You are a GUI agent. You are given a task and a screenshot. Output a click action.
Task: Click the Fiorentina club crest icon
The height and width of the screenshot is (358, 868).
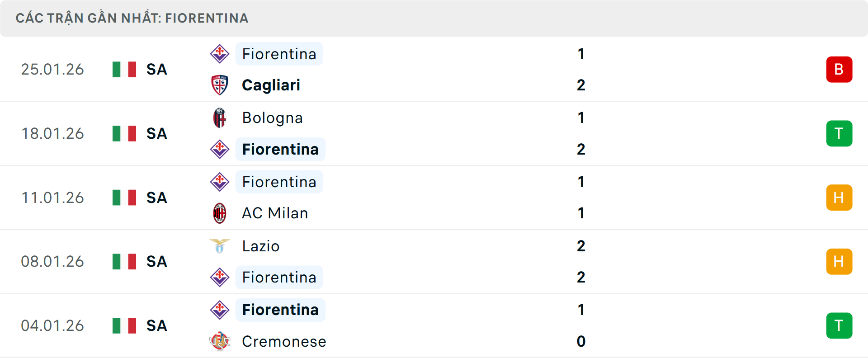220,54
